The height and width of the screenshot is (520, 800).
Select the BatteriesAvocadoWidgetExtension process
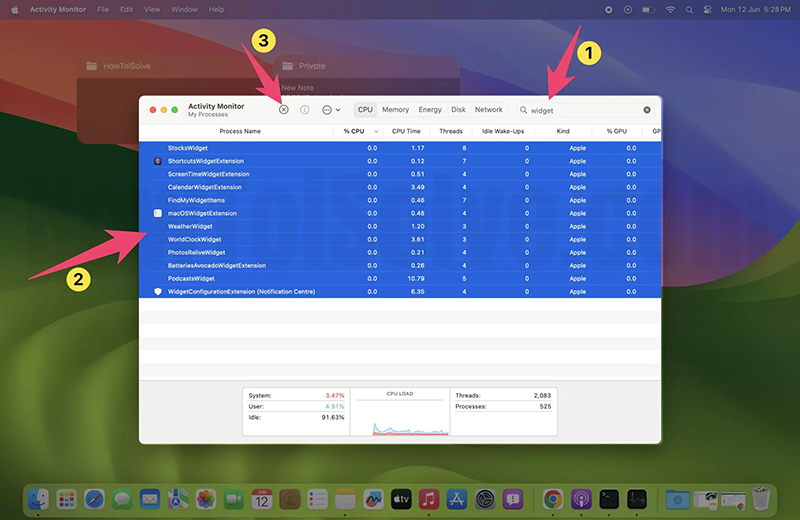tap(400, 266)
